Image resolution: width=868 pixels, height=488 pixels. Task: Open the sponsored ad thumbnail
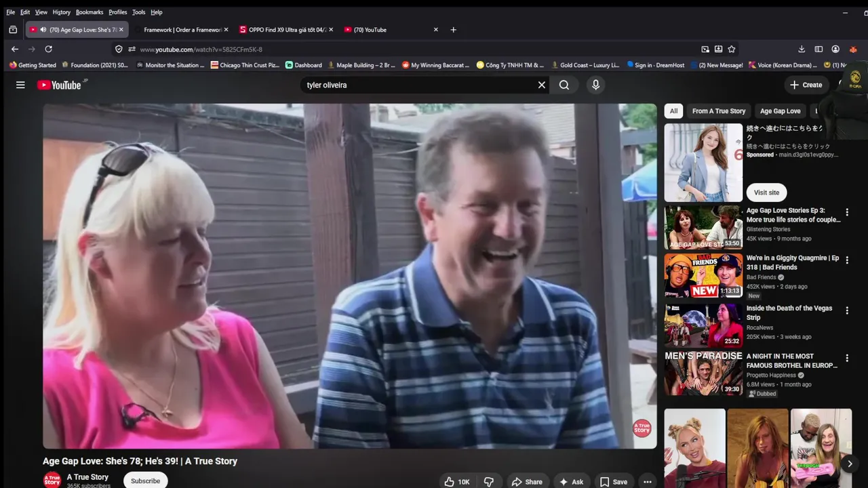coord(703,163)
